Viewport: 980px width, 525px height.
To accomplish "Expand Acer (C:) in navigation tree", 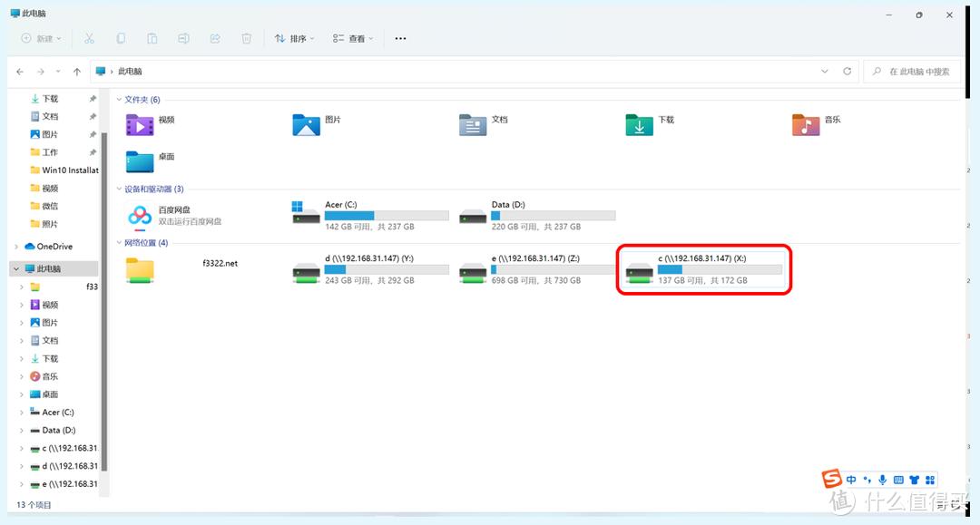I will point(21,413).
